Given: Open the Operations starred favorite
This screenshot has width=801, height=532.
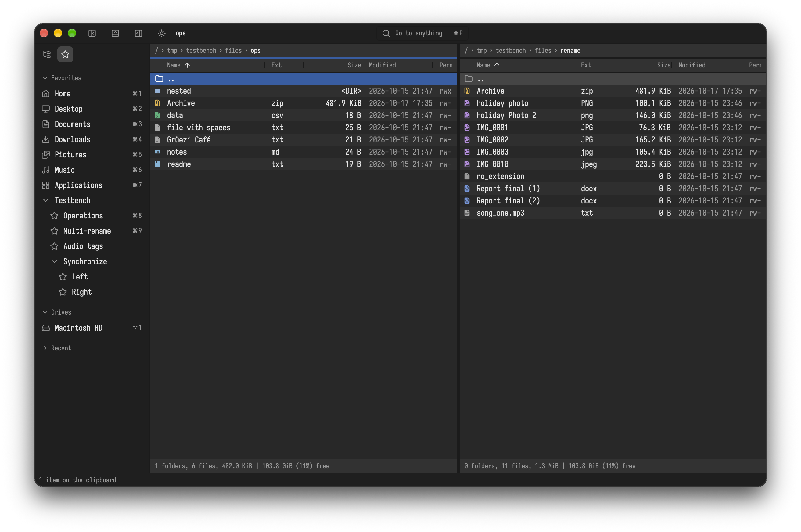Looking at the screenshot, I should (92, 216).
